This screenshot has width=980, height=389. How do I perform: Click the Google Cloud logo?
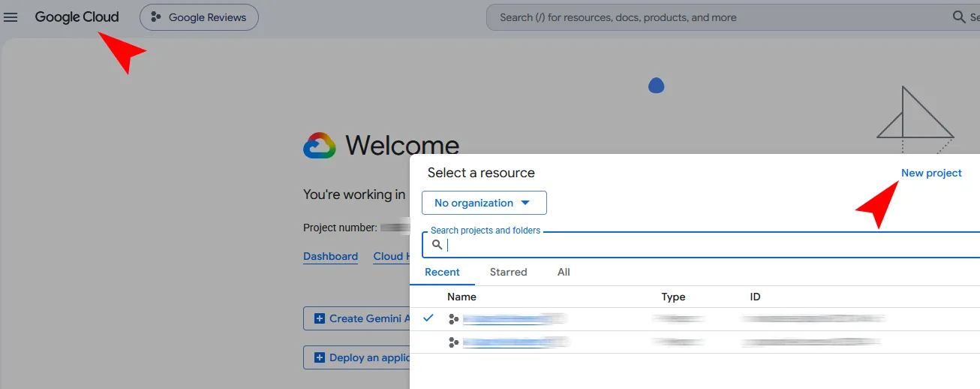click(77, 17)
